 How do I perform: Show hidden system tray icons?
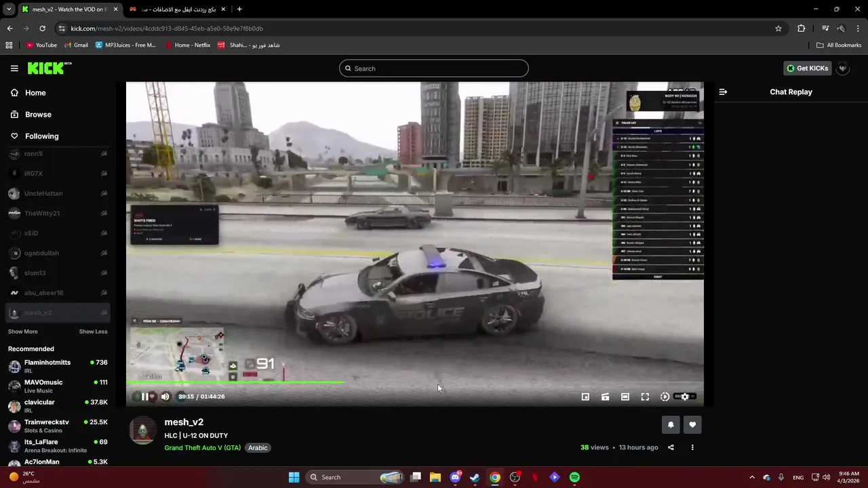pyautogui.click(x=751, y=477)
